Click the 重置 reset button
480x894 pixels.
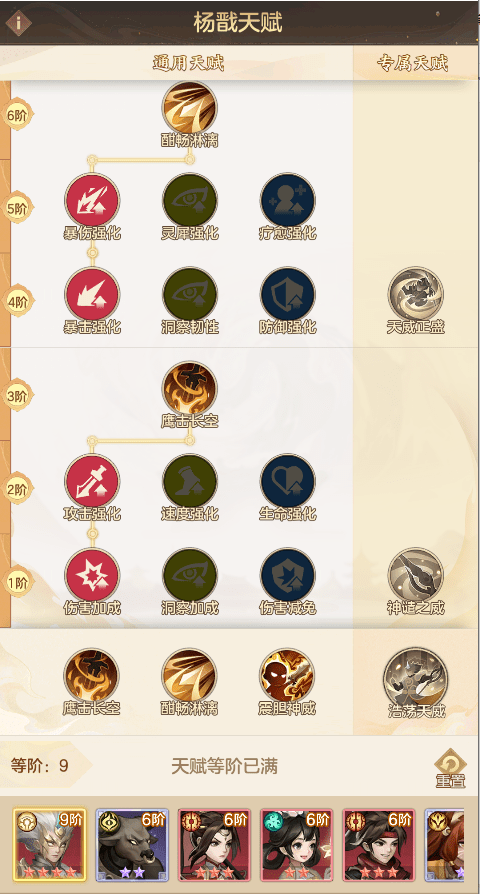pyautogui.click(x=450, y=769)
